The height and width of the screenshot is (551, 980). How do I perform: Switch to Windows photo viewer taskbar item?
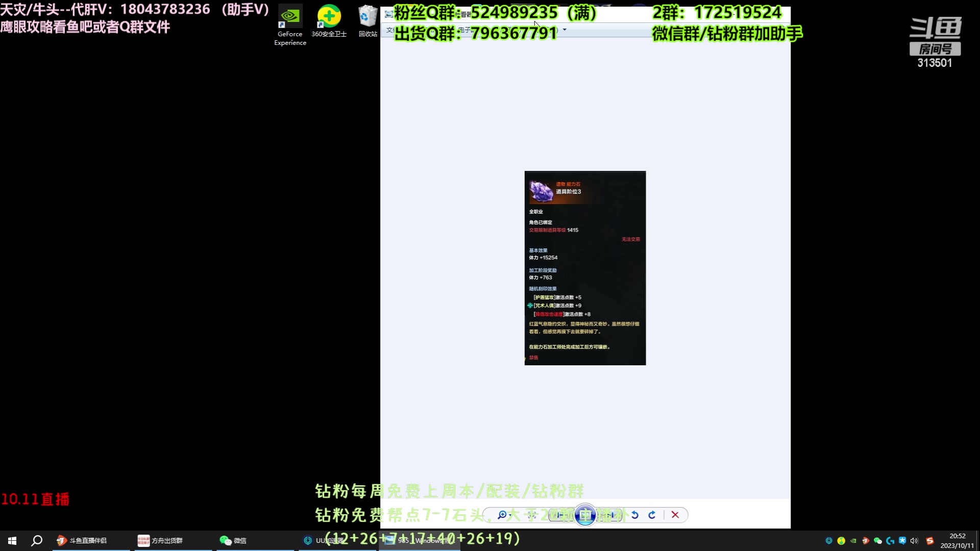click(420, 540)
